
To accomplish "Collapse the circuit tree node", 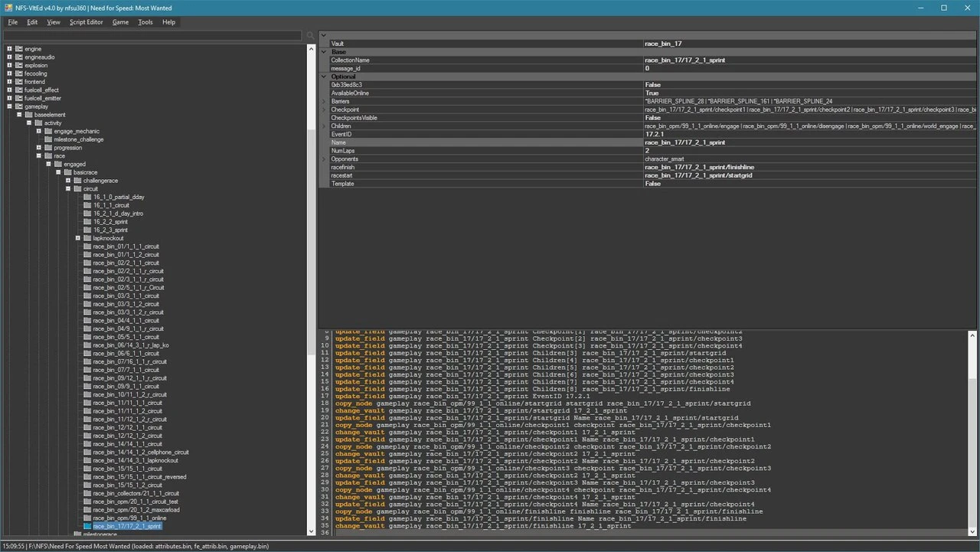I will 67,188.
